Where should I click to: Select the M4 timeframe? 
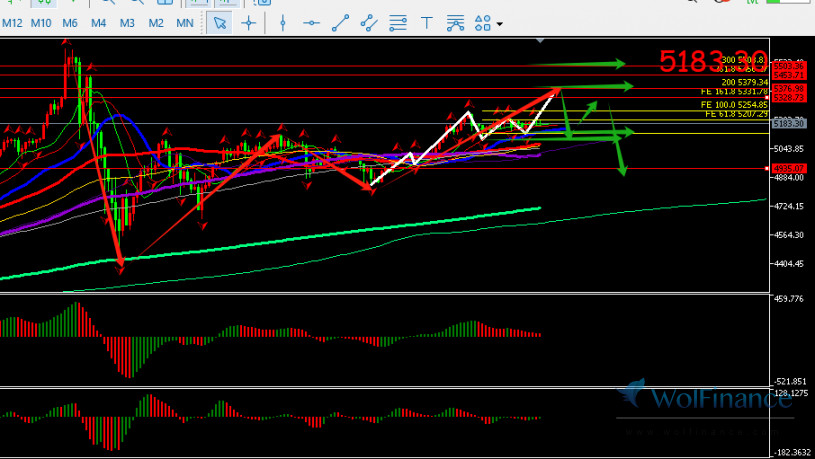click(x=98, y=22)
